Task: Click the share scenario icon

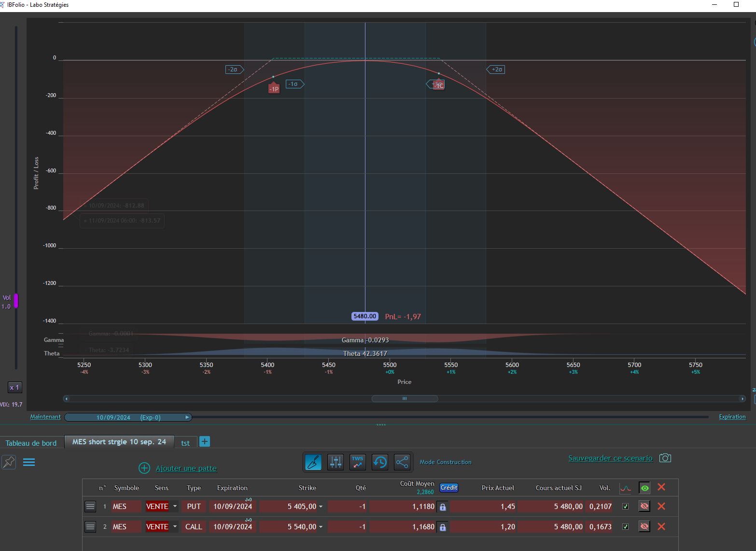Action: (x=402, y=462)
